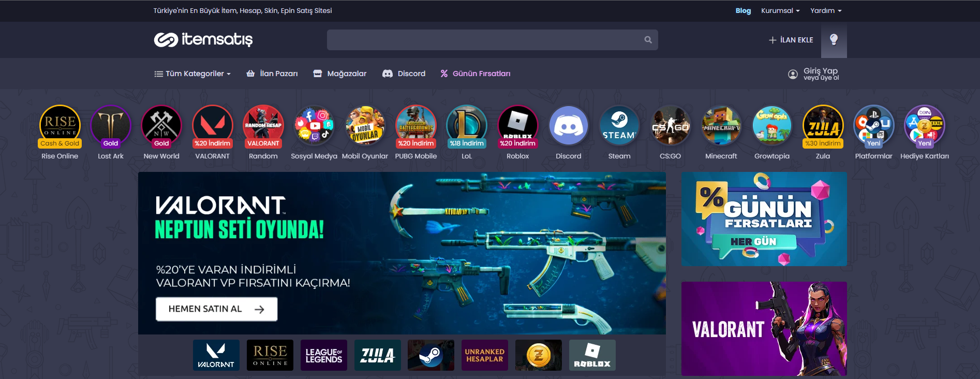The height and width of the screenshot is (379, 980).
Task: Select the Rise Online banner thumbnail
Action: click(270, 355)
